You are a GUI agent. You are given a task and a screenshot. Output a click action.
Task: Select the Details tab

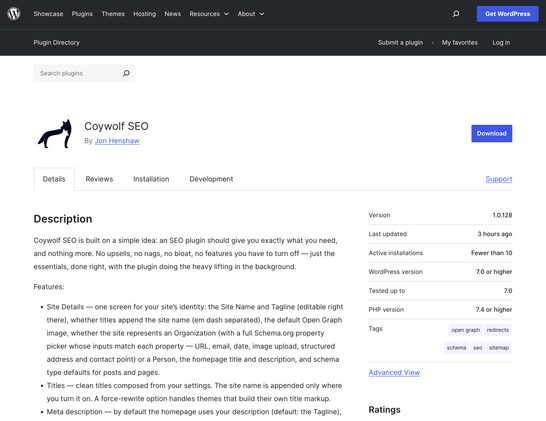pyautogui.click(x=54, y=179)
